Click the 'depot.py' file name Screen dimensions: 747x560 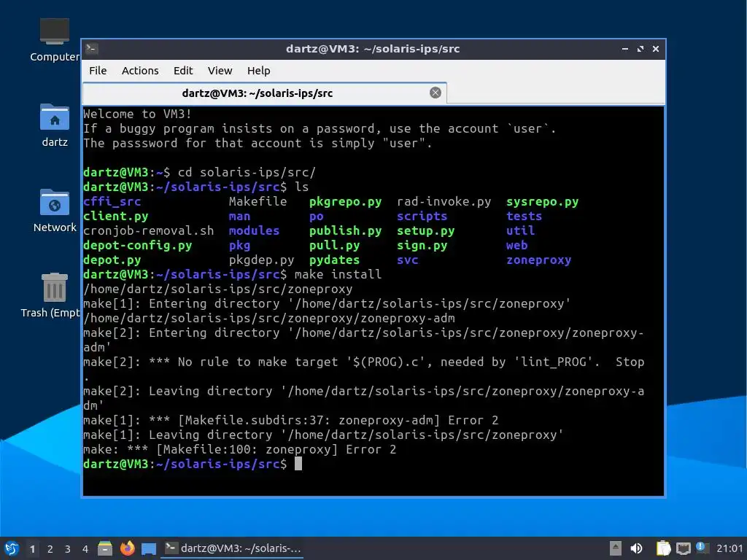pos(112,260)
